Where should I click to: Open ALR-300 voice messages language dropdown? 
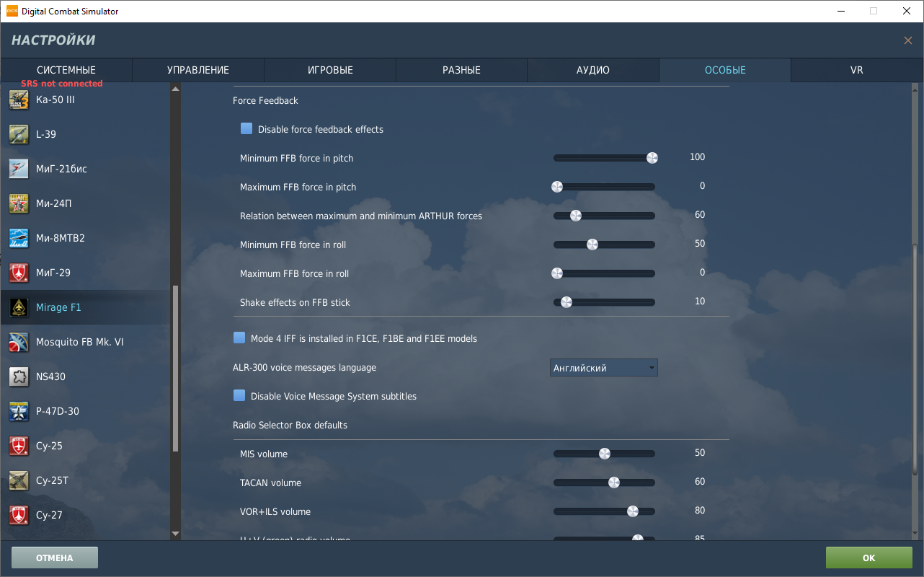pos(604,368)
